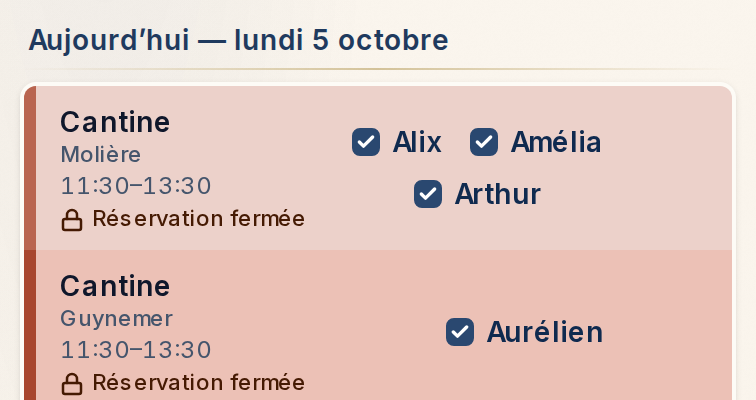Open the Cantine Molière title
The width and height of the screenshot is (756, 400).
(115, 122)
